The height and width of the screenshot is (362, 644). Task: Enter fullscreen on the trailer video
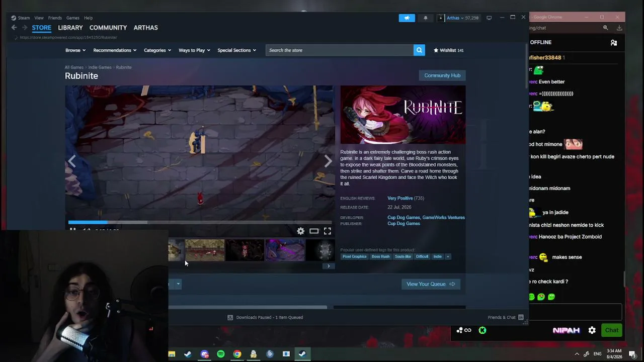(328, 231)
